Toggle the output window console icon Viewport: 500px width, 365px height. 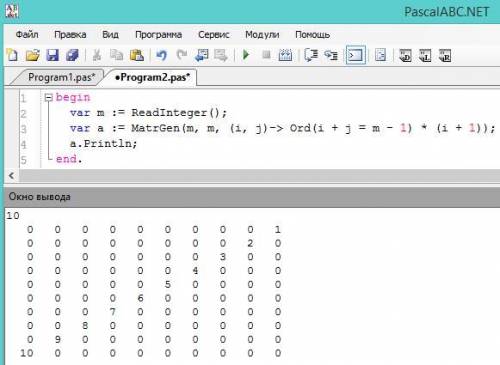tap(356, 55)
